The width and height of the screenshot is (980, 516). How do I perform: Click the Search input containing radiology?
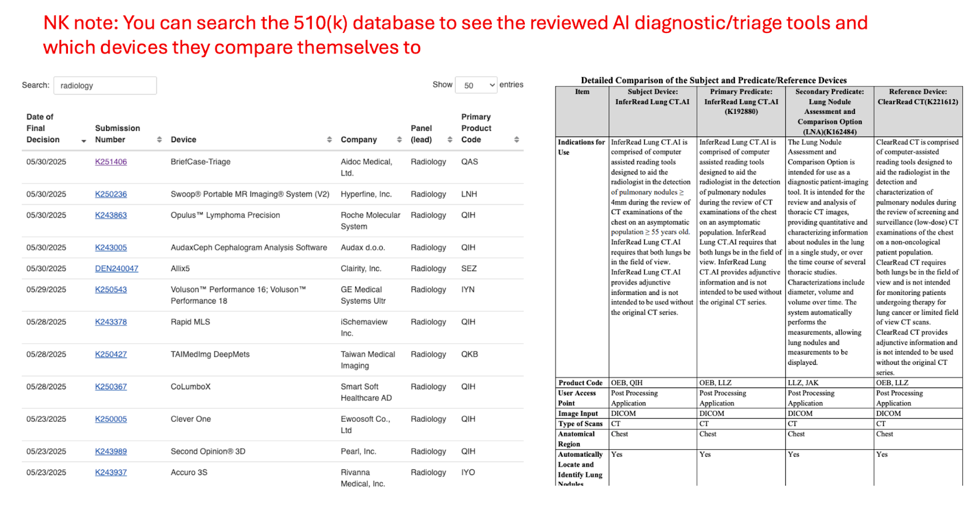tap(105, 86)
